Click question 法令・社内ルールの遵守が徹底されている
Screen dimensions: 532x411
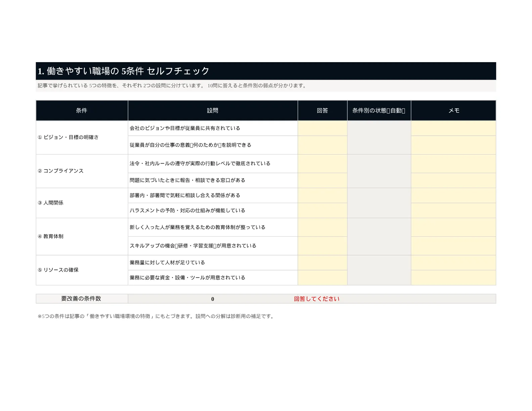click(213, 164)
